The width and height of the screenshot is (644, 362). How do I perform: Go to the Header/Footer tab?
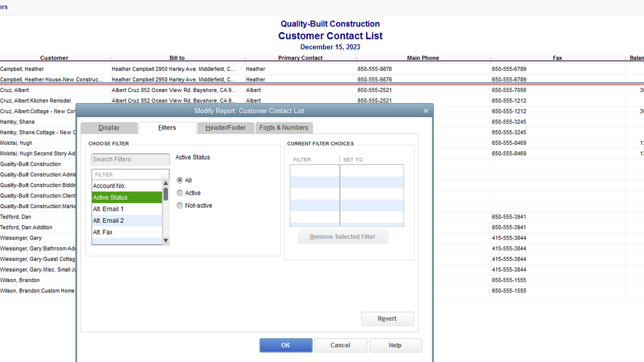click(x=226, y=128)
